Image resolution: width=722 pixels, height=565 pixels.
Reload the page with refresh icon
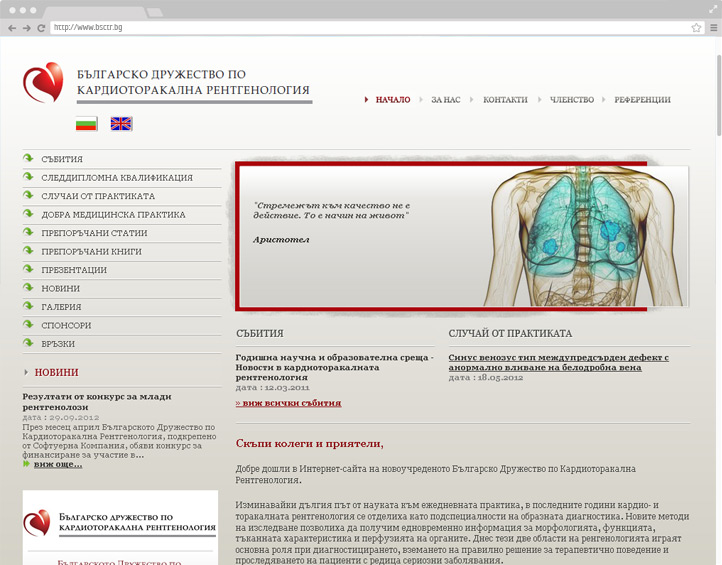(41, 28)
